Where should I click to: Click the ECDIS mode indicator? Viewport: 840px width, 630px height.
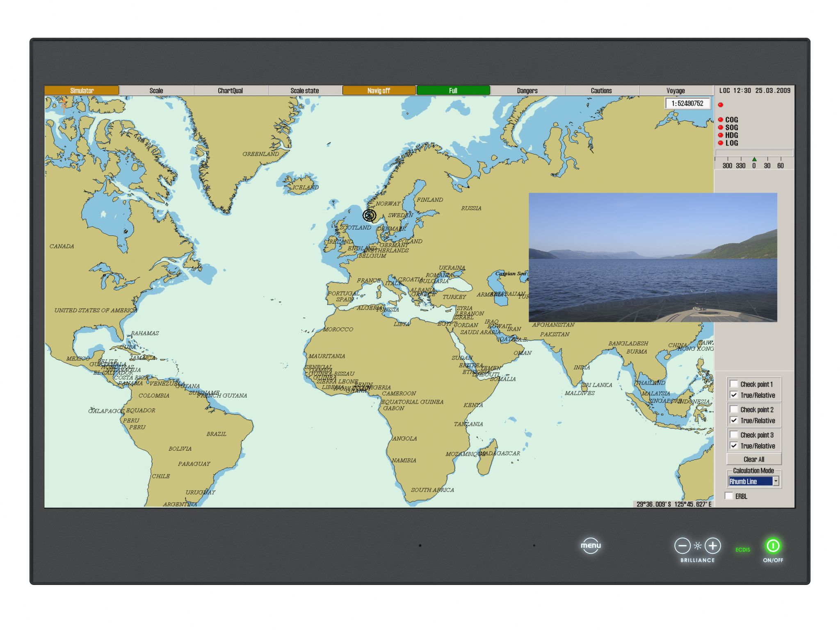point(743,550)
